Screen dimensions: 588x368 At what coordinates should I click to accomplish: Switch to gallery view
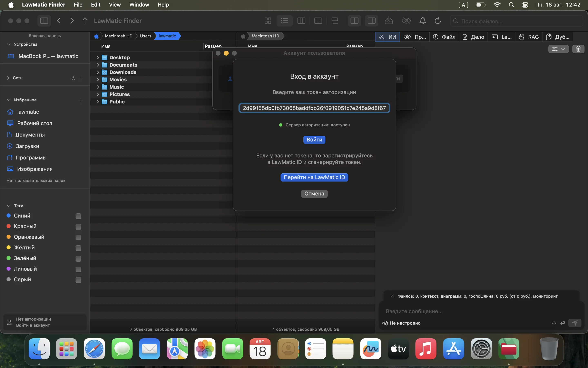pos(335,21)
